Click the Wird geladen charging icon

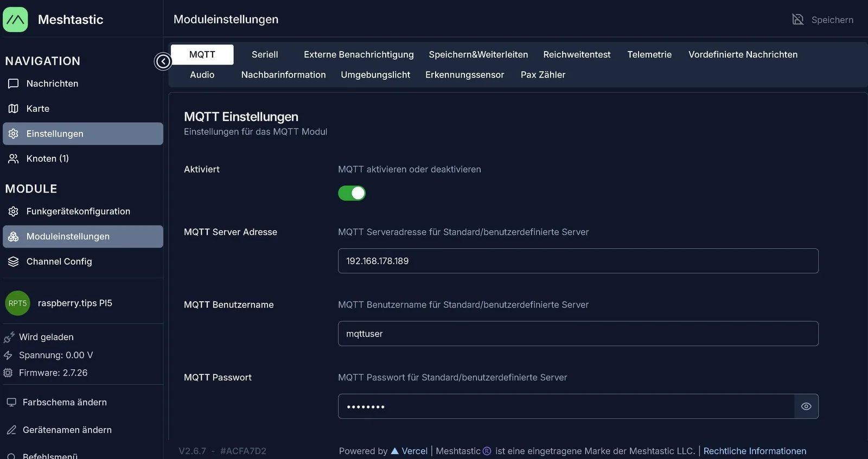pyautogui.click(x=9, y=337)
